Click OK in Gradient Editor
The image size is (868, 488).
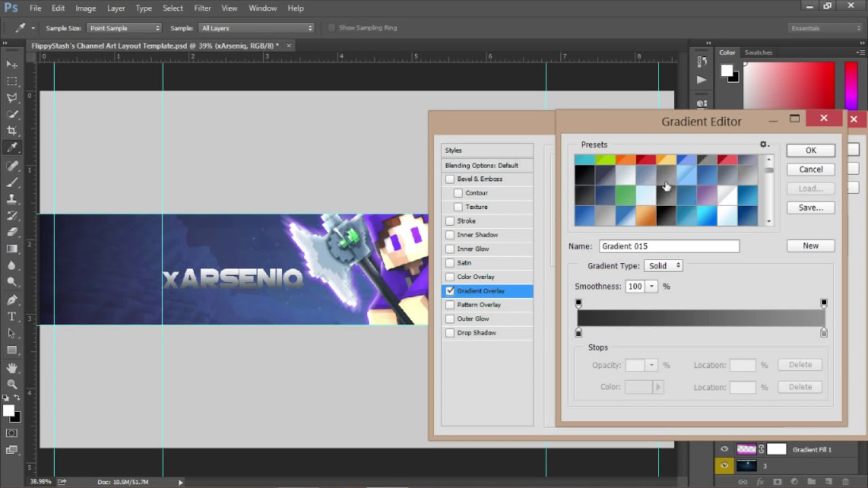coord(811,150)
